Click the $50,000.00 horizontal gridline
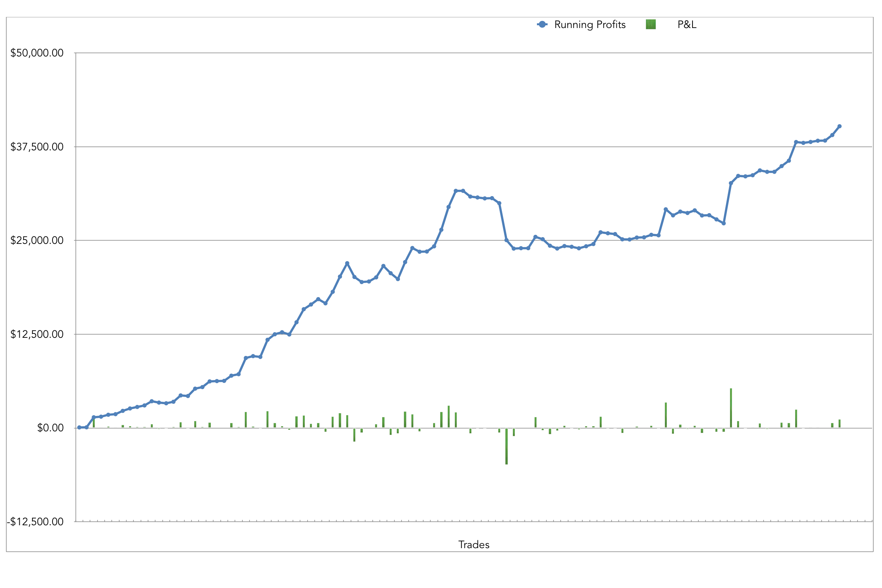The height and width of the screenshot is (588, 882). click(x=474, y=53)
